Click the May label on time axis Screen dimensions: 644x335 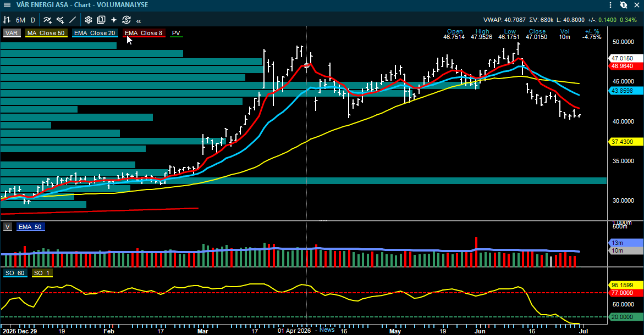pyautogui.click(x=395, y=331)
